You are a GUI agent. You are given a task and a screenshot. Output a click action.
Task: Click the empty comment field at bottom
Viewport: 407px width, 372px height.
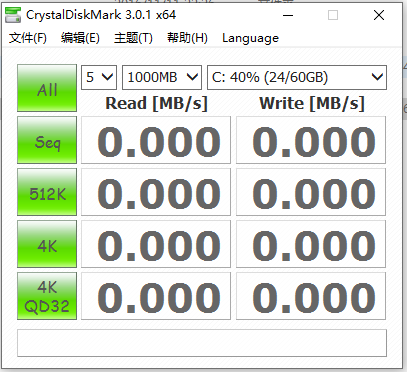[202, 343]
